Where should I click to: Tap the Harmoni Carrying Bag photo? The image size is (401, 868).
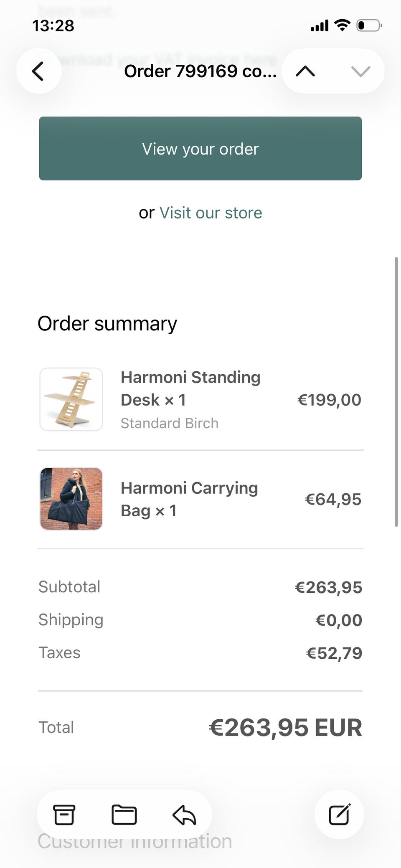tap(71, 499)
